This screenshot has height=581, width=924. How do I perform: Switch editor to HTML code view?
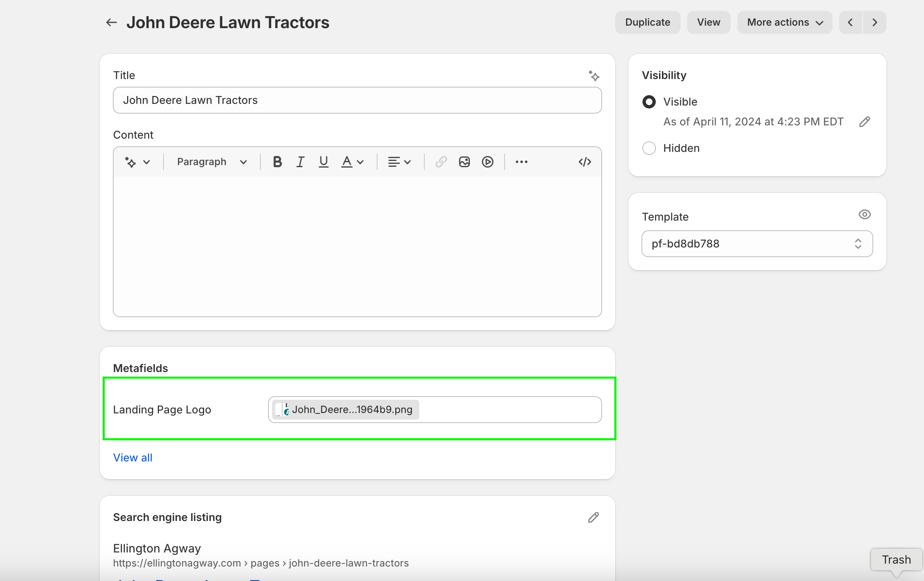[585, 162]
